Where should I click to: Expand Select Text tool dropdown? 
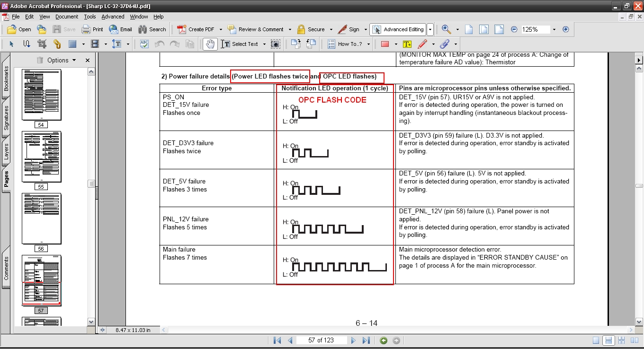[x=264, y=44]
